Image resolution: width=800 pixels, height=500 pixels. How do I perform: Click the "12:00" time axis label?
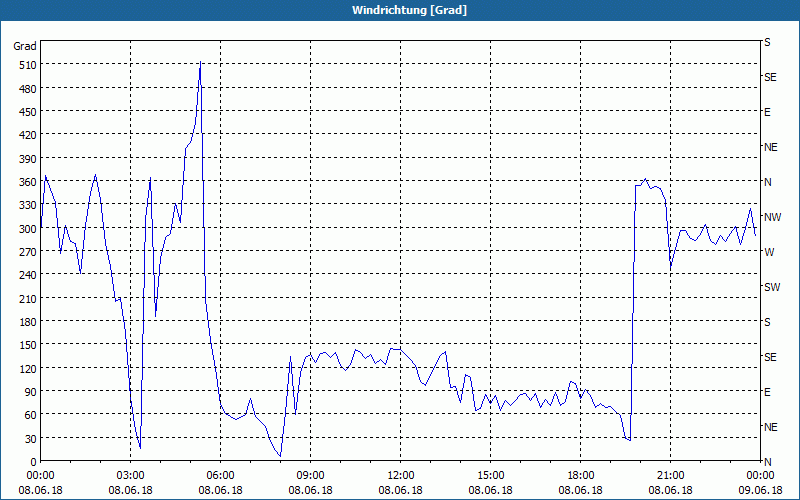coord(401,476)
